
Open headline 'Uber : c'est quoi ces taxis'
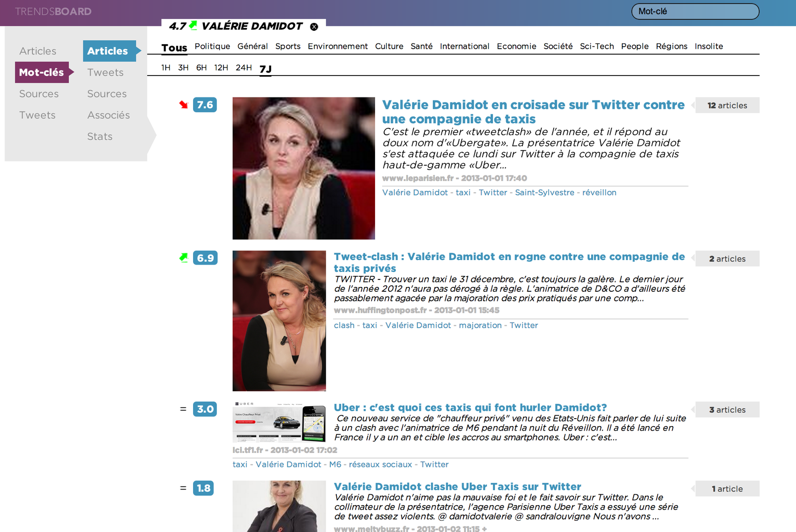[x=471, y=408]
